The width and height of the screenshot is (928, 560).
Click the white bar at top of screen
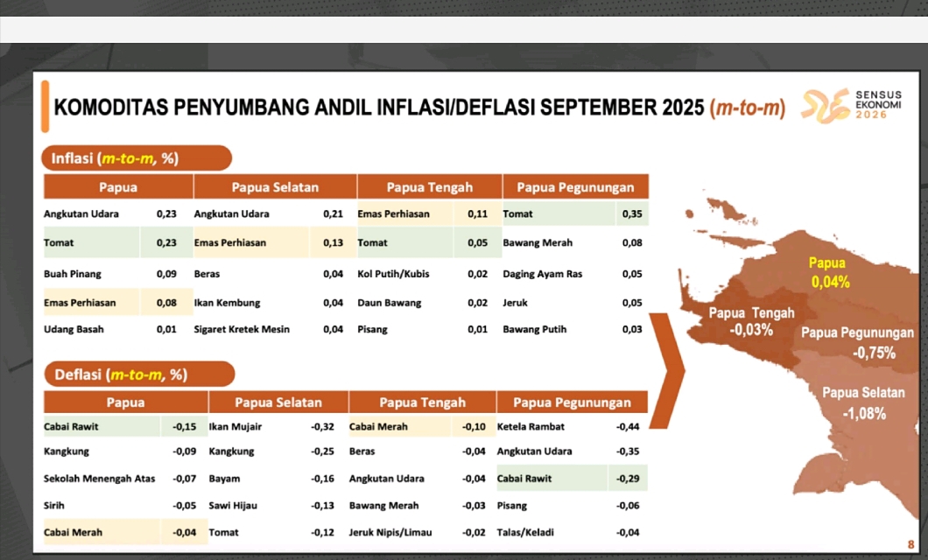pyautogui.click(x=464, y=29)
